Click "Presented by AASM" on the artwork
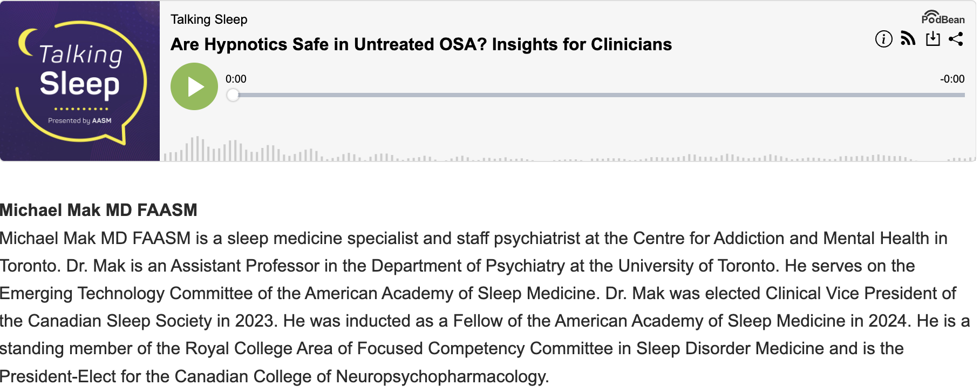The width and height of the screenshot is (980, 392). pos(80,121)
